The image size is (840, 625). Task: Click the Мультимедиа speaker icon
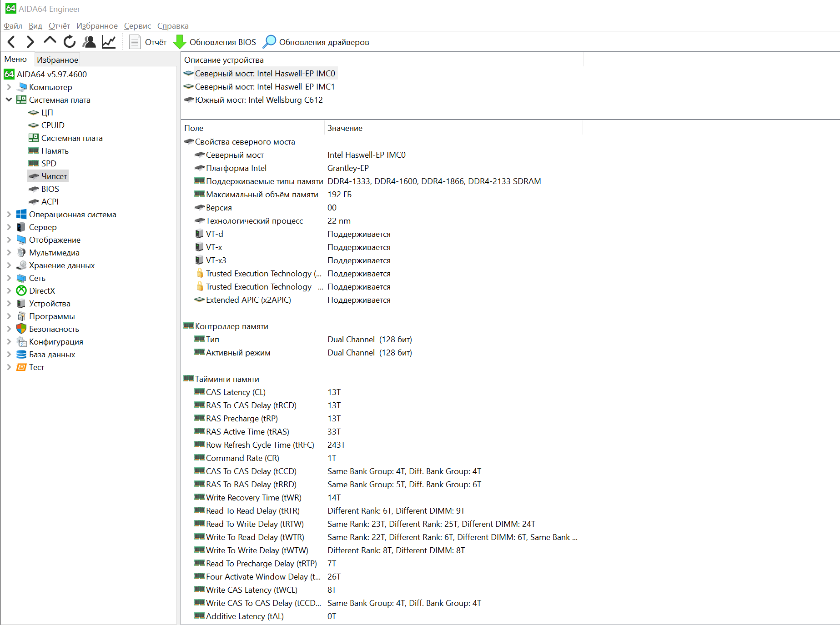tap(21, 252)
